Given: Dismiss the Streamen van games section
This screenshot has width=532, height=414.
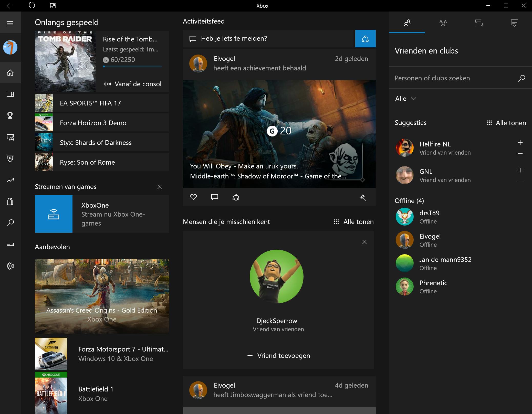Looking at the screenshot, I should pos(159,187).
